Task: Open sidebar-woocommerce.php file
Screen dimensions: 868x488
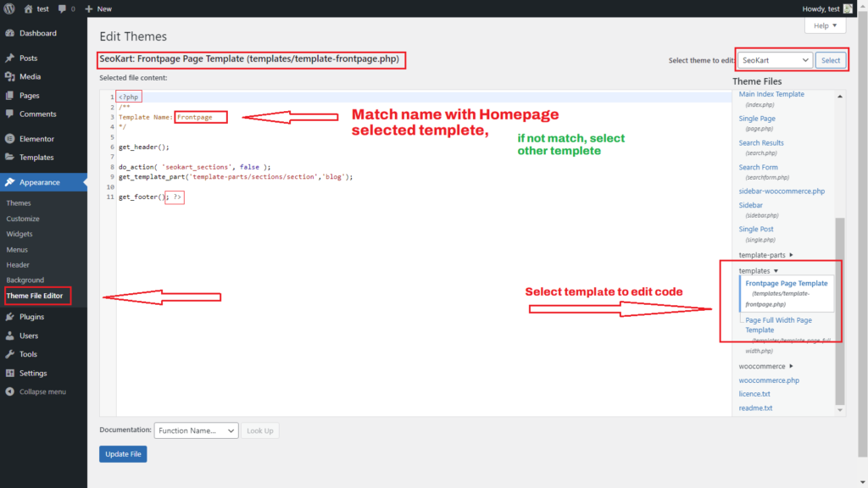Action: (x=782, y=191)
